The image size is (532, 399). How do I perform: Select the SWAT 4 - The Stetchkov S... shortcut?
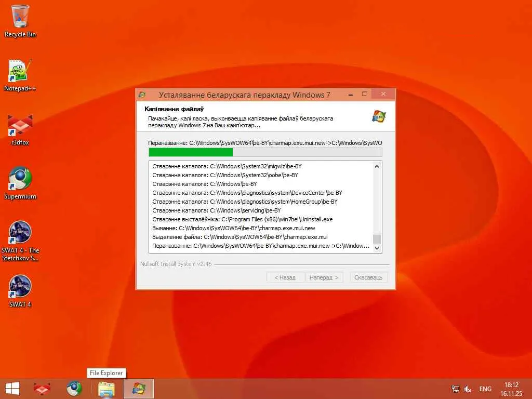pos(20,241)
